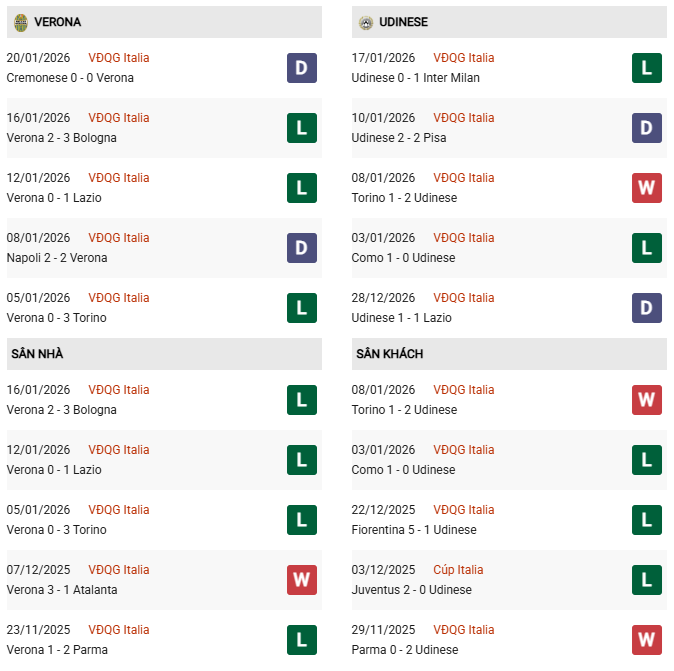Select the D badge beside Napoli 2 - 2 Verona
The height and width of the screenshot is (671, 674).
point(301,248)
